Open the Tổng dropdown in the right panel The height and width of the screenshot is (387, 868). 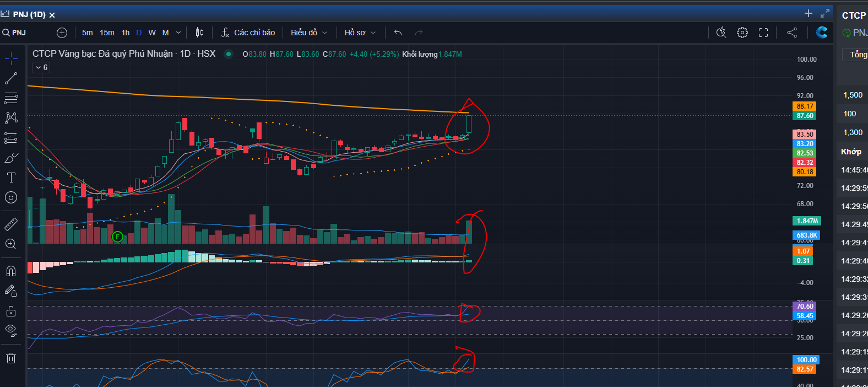coord(856,54)
